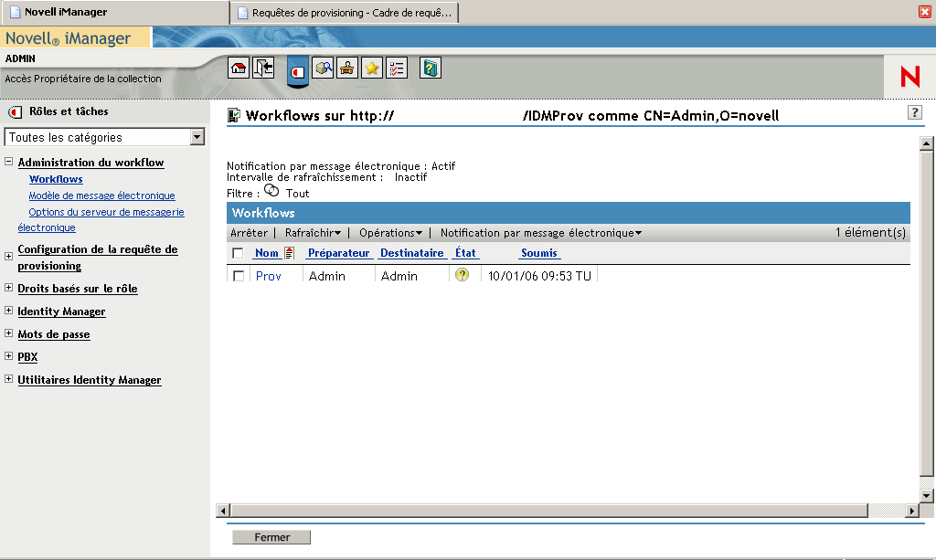Expand the PBX category
The width and height of the screenshot is (936, 560).
click(x=8, y=356)
